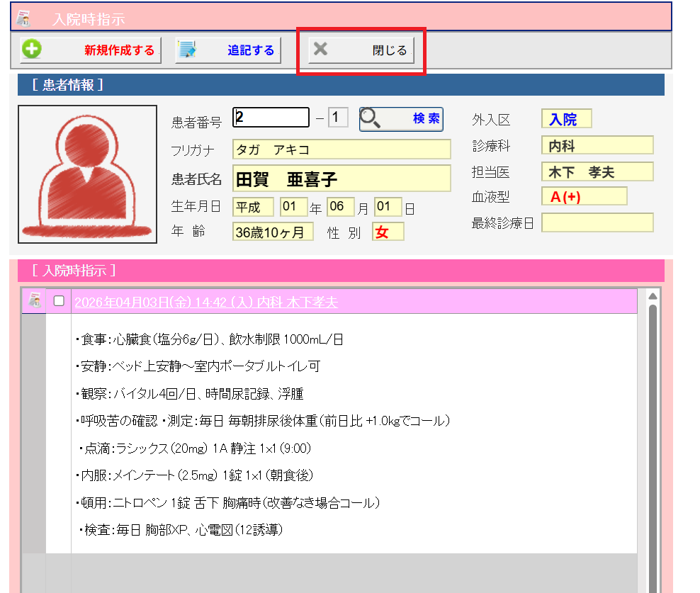Click the red patient silhouette photo
The height and width of the screenshot is (593, 700).
click(87, 174)
